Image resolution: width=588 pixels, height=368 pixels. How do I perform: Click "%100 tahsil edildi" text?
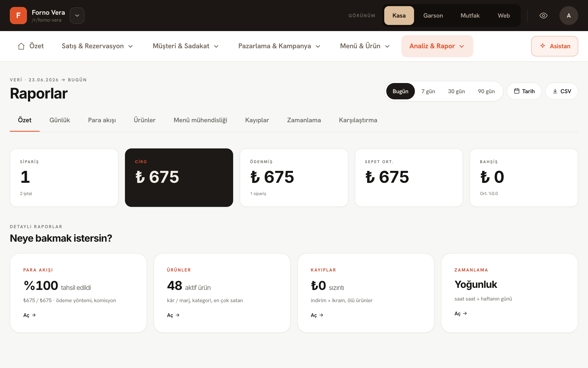[x=57, y=286]
